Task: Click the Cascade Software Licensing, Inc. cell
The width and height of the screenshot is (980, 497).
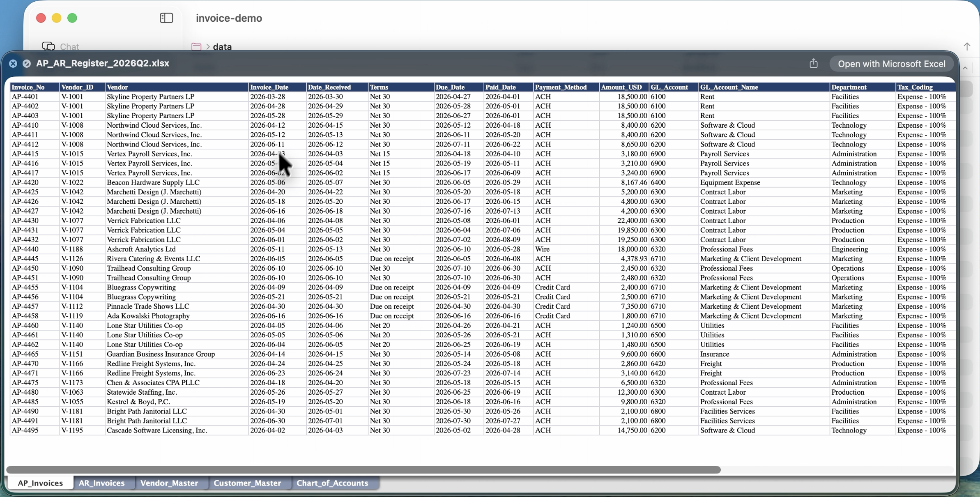Action: (177, 430)
